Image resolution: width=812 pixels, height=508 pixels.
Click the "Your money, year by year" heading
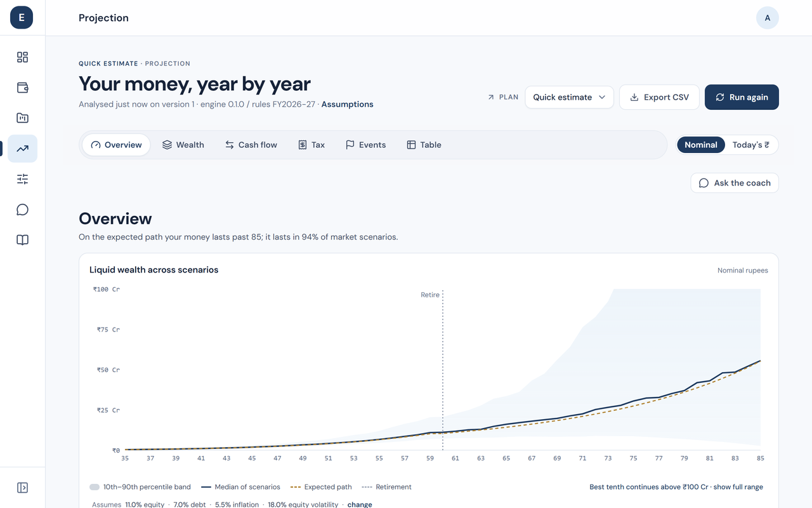click(x=195, y=84)
